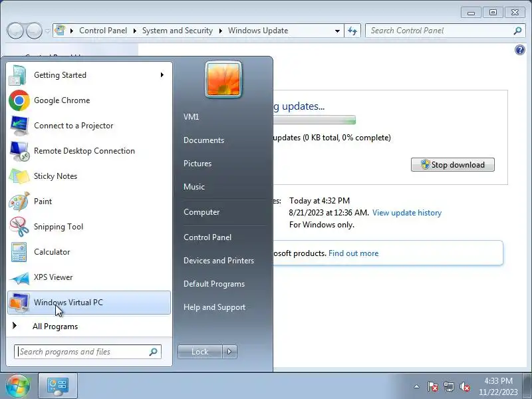532x399 pixels.
Task: Open the Paint palette icon
Action: point(19,201)
